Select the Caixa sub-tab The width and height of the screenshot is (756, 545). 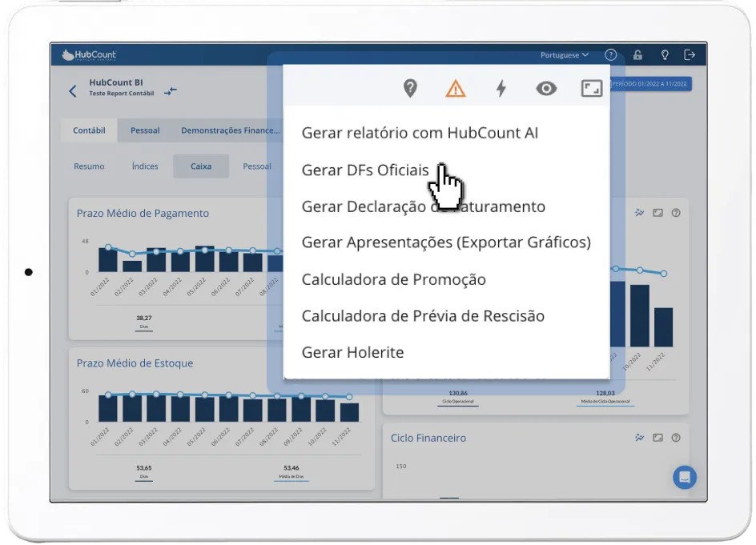201,166
